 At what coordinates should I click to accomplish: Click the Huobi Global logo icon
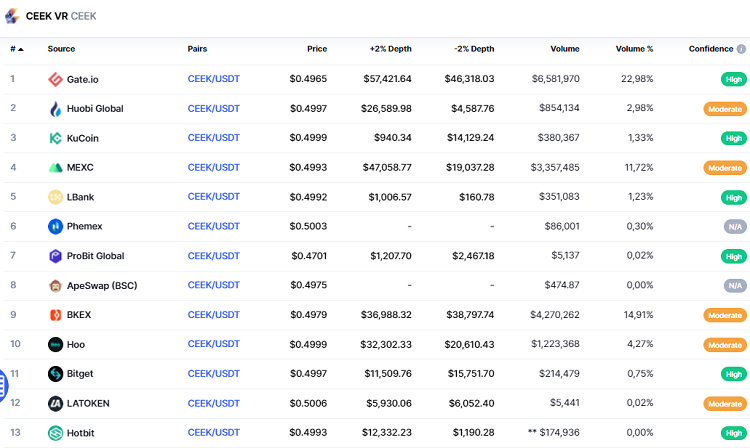point(56,109)
